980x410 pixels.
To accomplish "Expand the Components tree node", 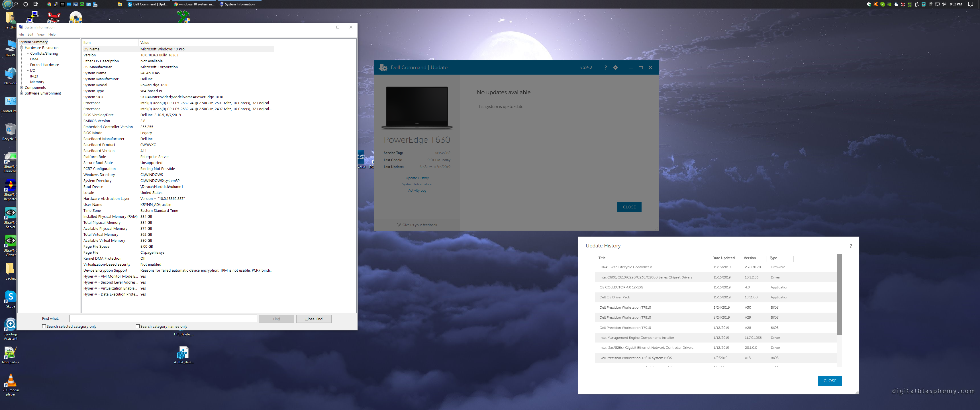I will 22,87.
